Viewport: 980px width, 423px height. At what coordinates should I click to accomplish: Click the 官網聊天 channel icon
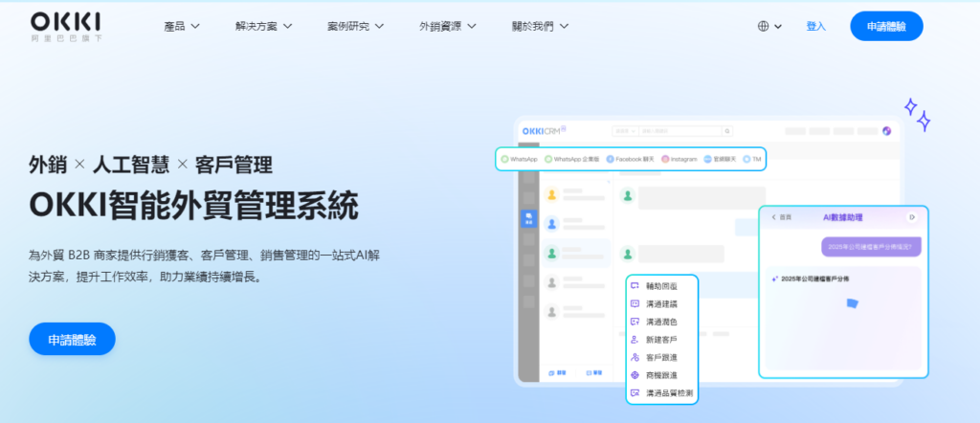click(707, 159)
